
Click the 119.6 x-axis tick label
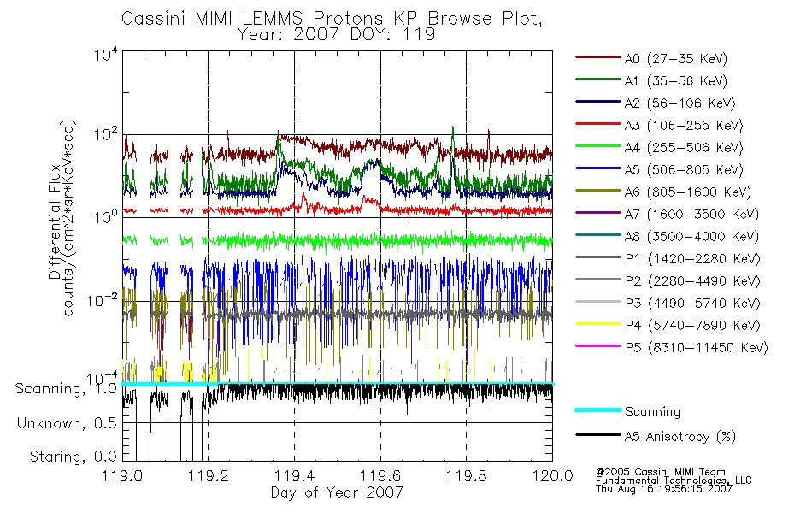[380, 475]
